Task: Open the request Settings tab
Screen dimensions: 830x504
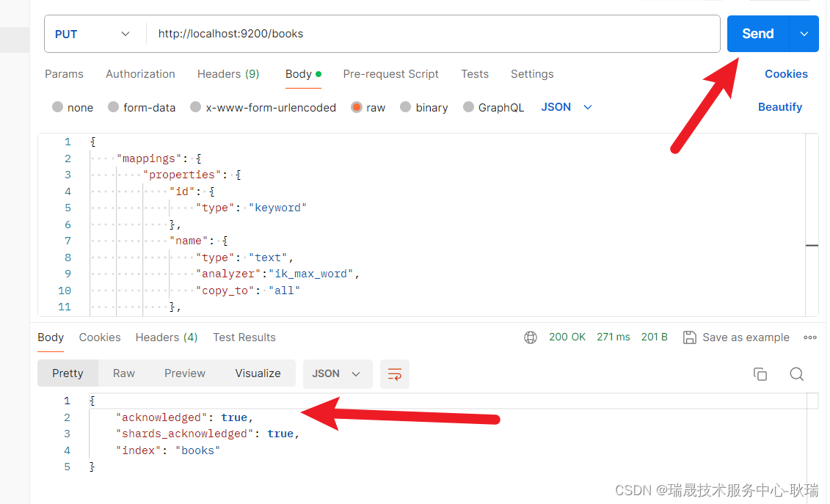Action: coord(532,74)
